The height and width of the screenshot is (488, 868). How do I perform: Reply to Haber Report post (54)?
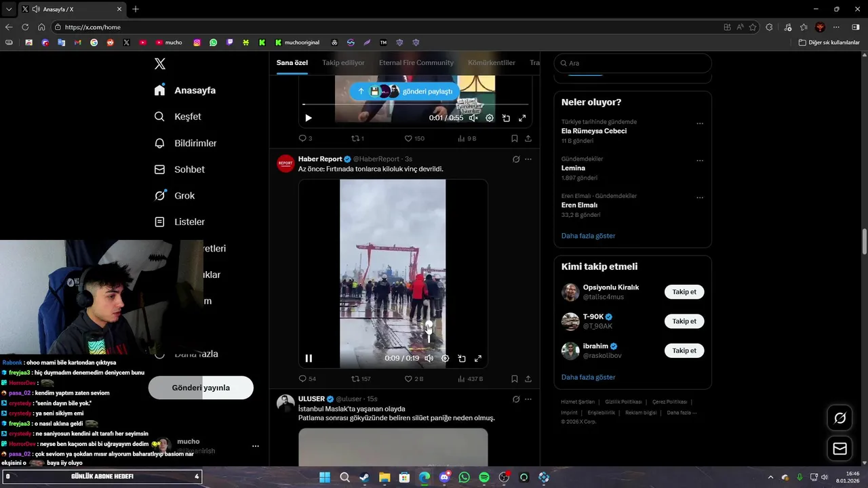point(307,379)
